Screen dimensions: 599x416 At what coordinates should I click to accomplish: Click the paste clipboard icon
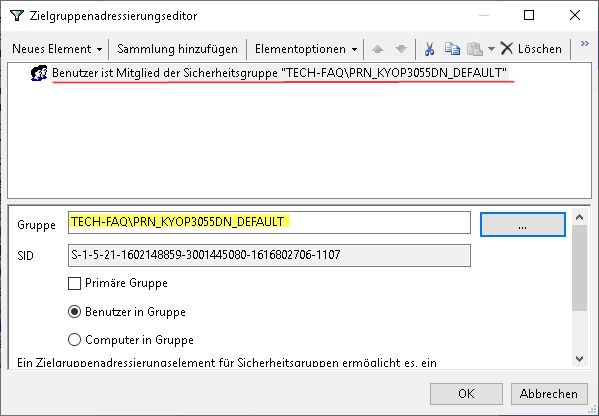click(x=475, y=49)
